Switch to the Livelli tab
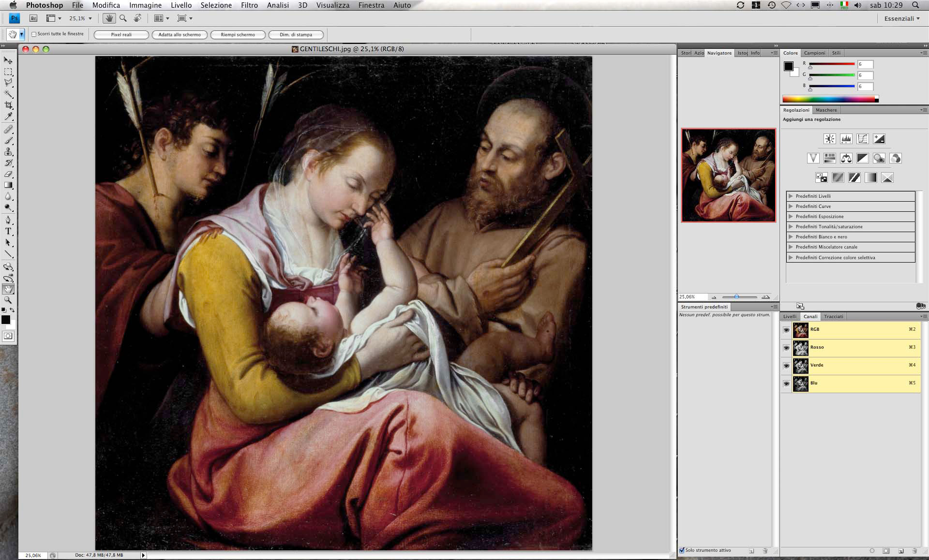This screenshot has width=929, height=560. [x=790, y=316]
